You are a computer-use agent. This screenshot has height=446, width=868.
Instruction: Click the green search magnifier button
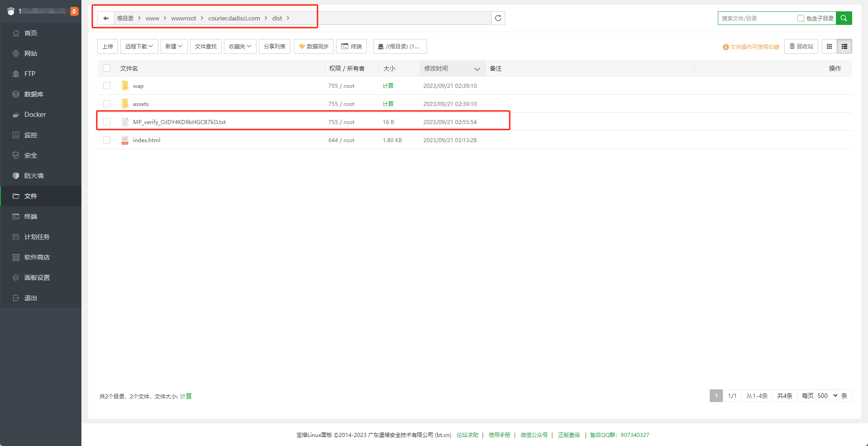[x=844, y=18]
